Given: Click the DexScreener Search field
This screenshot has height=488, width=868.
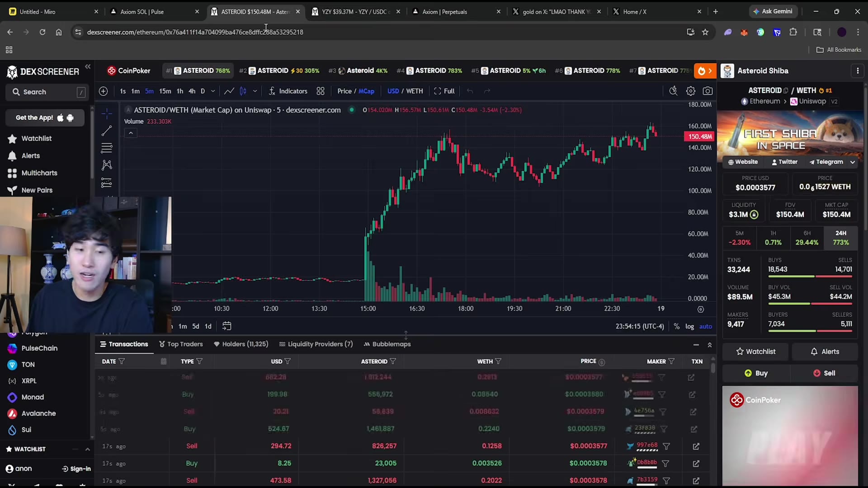Looking at the screenshot, I should (x=45, y=92).
